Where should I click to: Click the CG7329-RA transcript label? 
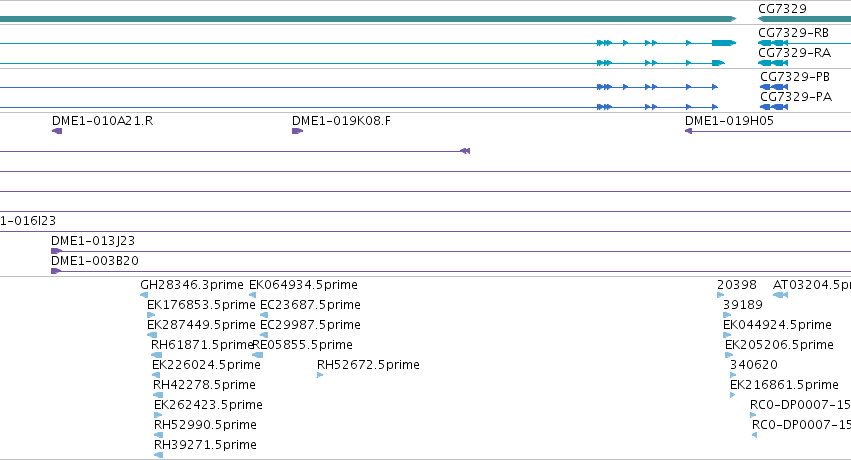point(795,53)
